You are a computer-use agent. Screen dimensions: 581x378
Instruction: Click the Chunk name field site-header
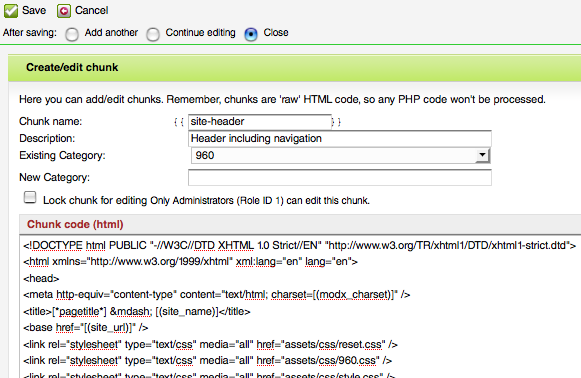[260, 122]
